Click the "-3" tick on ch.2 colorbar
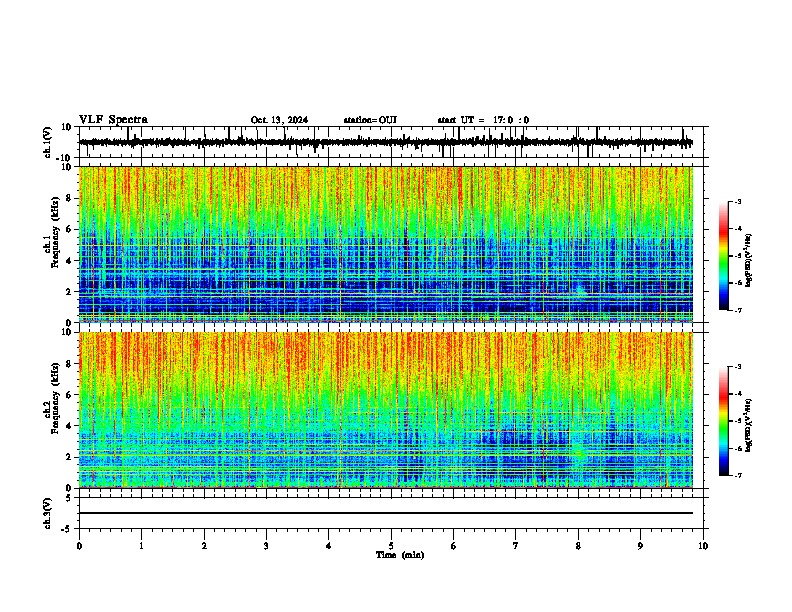Image resolution: width=792 pixels, height=612 pixels. [737, 367]
